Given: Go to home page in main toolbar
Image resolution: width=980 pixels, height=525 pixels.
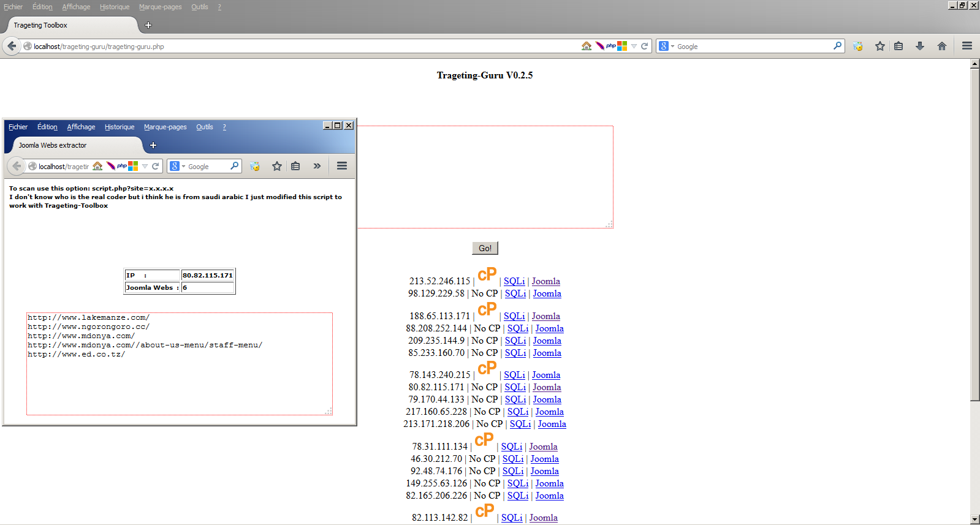Looking at the screenshot, I should (x=942, y=46).
